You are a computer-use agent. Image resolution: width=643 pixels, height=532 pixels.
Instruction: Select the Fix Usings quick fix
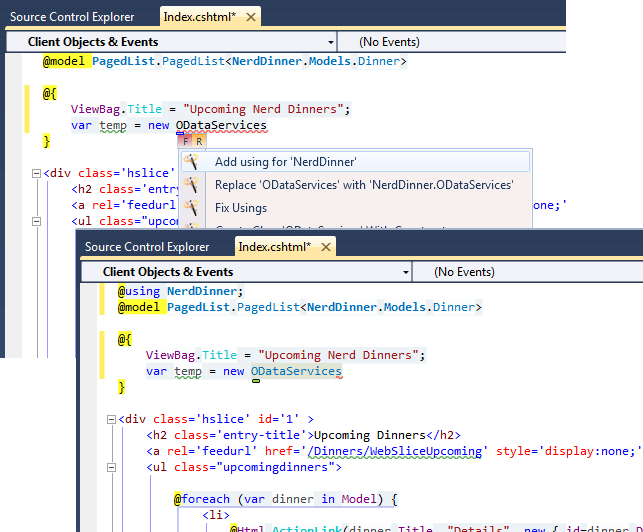click(356, 208)
